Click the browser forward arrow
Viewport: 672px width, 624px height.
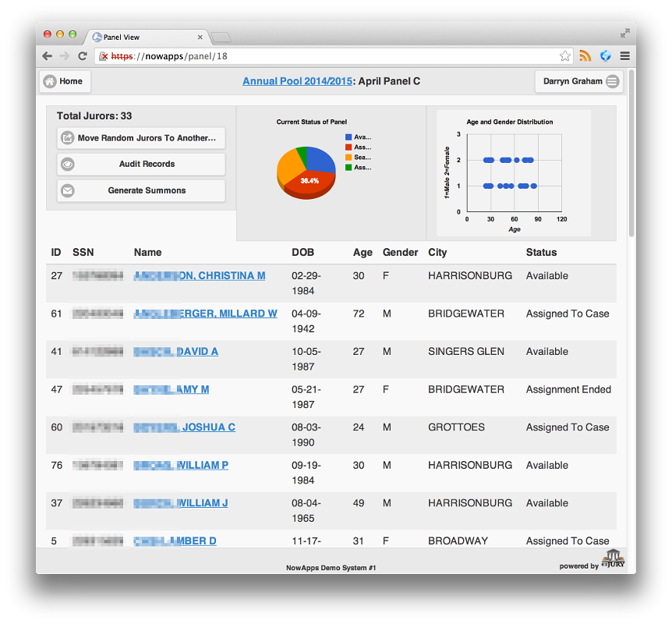(x=65, y=56)
